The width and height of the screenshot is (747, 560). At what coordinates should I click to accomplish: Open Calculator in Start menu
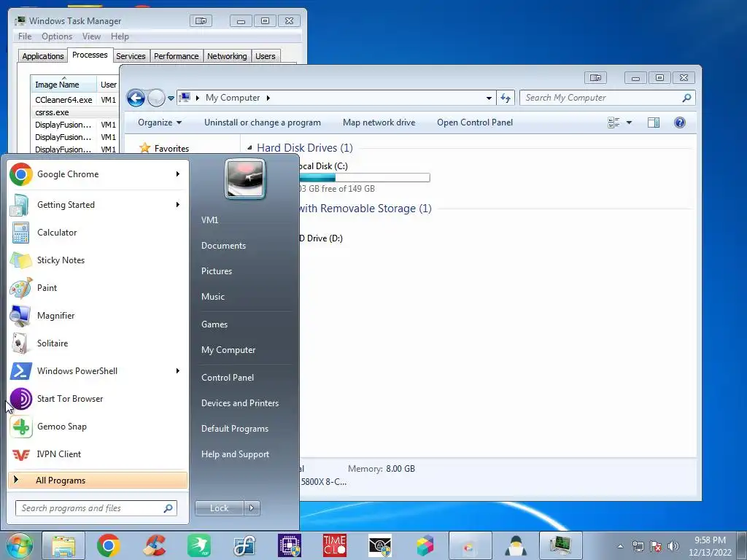click(98, 233)
